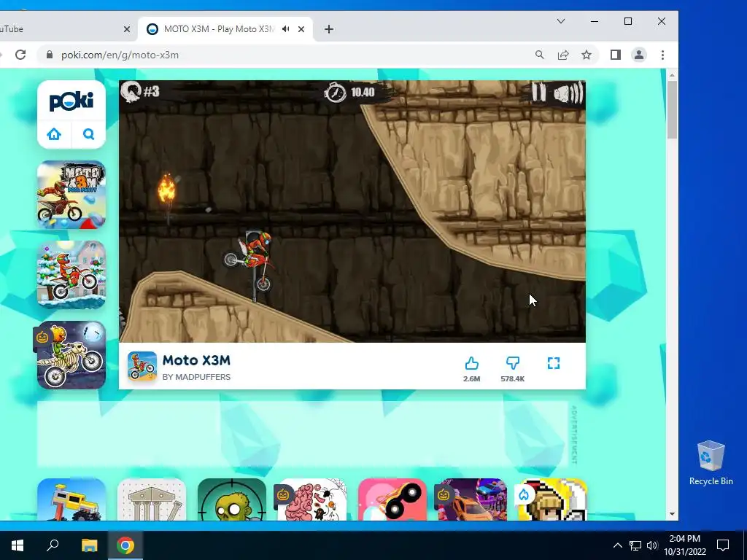Viewport: 747px width, 560px height.
Task: Open the clock showing 2:04 PM
Action: 685,545
